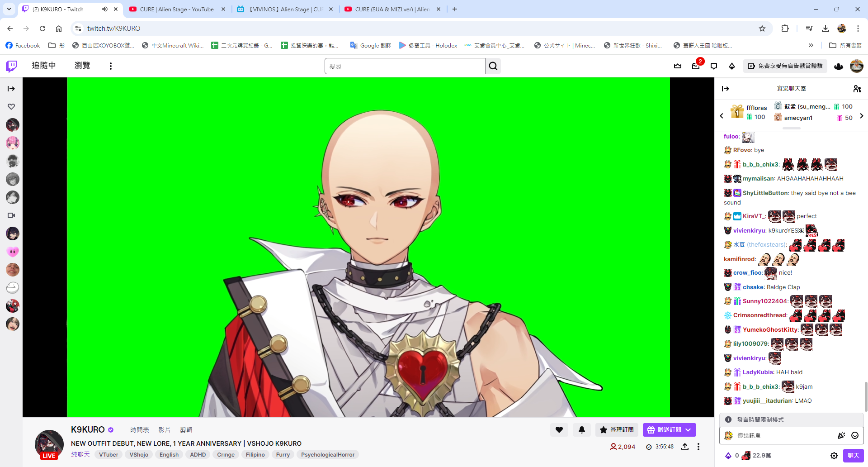Open the Google 翻譯 bookmark
The width and height of the screenshot is (868, 467).
point(371,45)
